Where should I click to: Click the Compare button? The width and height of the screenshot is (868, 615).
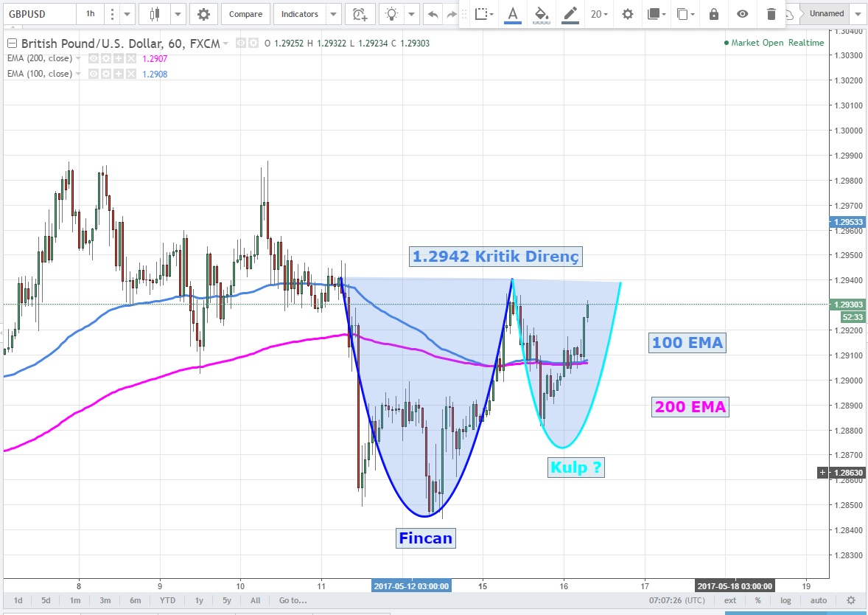click(x=245, y=14)
